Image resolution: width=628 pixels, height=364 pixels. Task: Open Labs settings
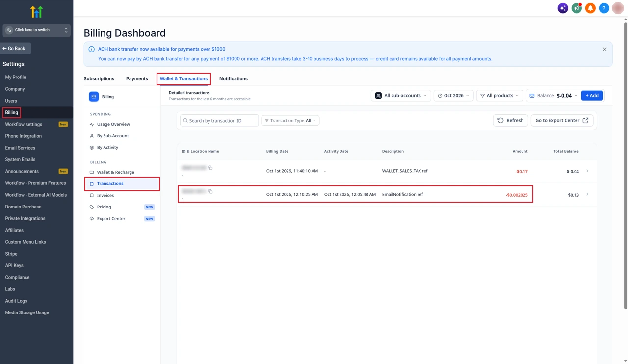click(10, 289)
